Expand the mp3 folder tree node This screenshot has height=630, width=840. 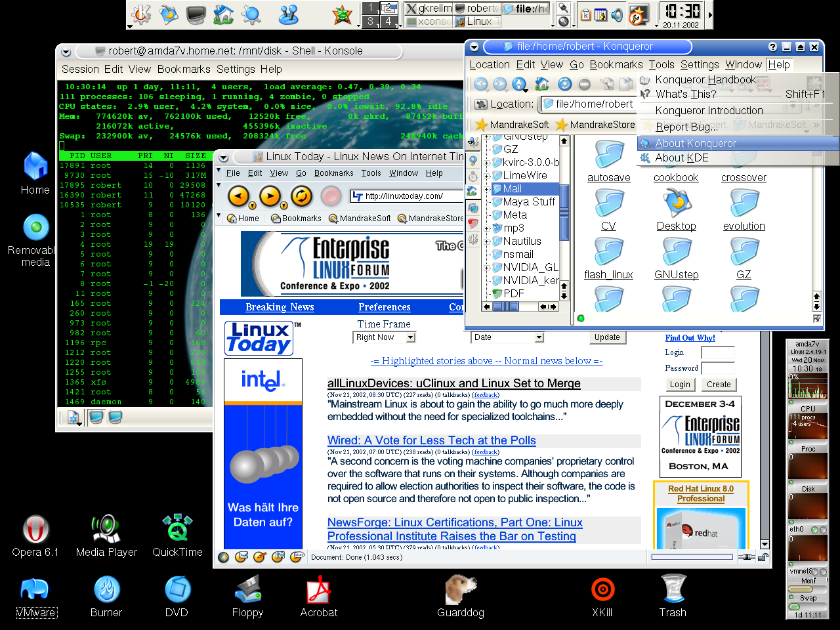[487, 228]
